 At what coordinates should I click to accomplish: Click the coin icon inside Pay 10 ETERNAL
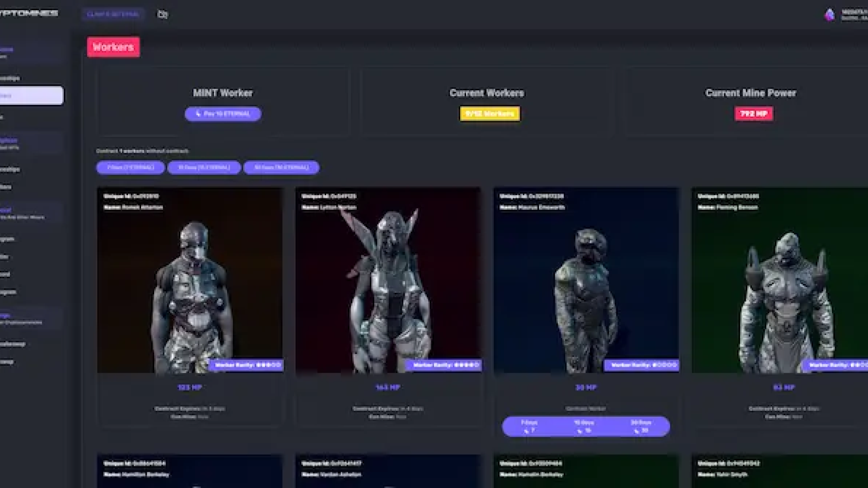198,114
